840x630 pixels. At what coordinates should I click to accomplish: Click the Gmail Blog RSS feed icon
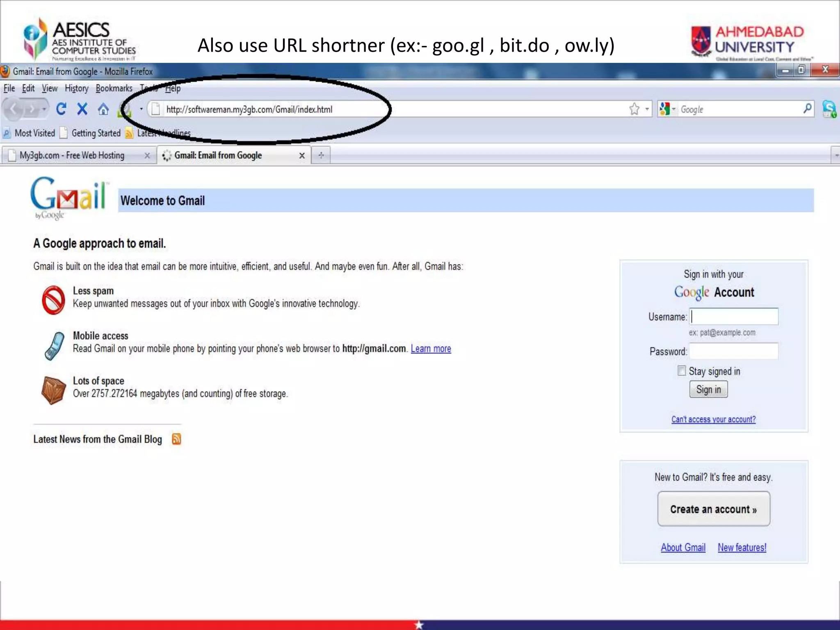click(x=176, y=439)
